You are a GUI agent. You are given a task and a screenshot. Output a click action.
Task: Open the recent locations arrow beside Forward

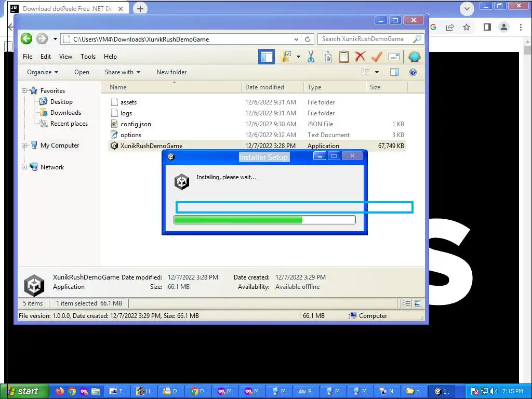[55, 39]
